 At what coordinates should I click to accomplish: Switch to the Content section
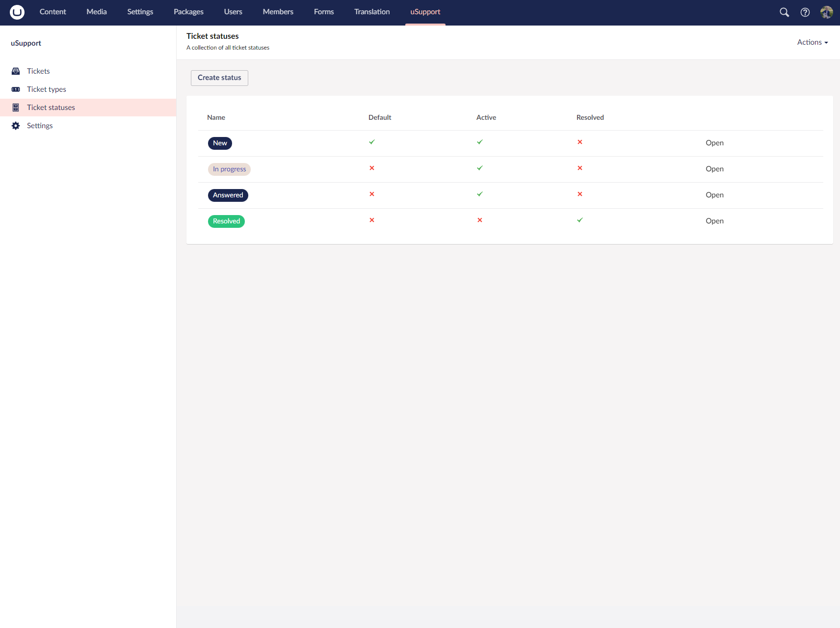tap(52, 12)
